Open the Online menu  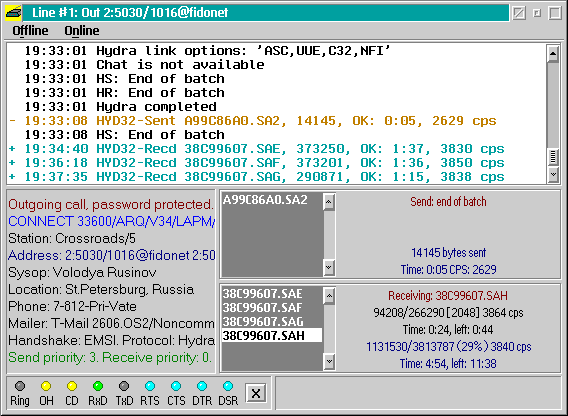point(82,31)
